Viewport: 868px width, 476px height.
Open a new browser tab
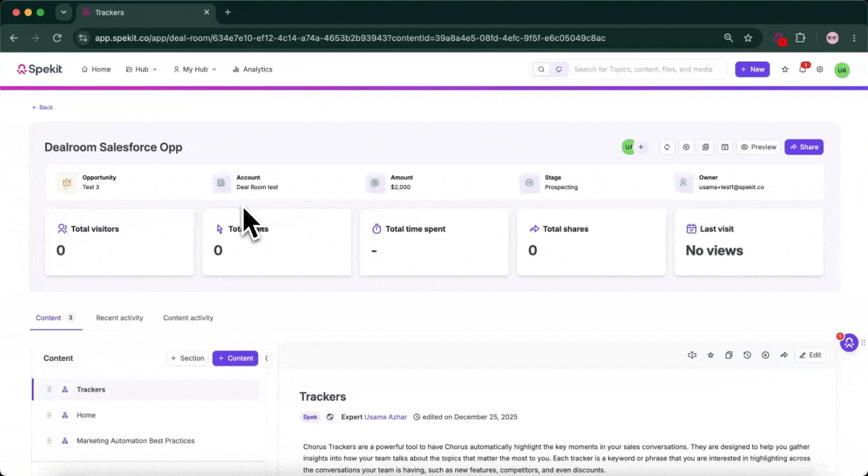[x=228, y=13]
